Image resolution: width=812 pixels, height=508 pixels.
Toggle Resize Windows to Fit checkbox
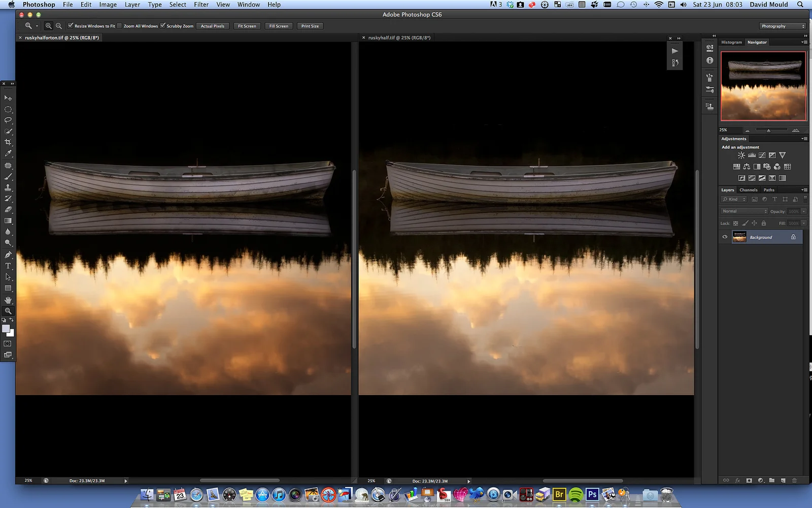pos(71,26)
